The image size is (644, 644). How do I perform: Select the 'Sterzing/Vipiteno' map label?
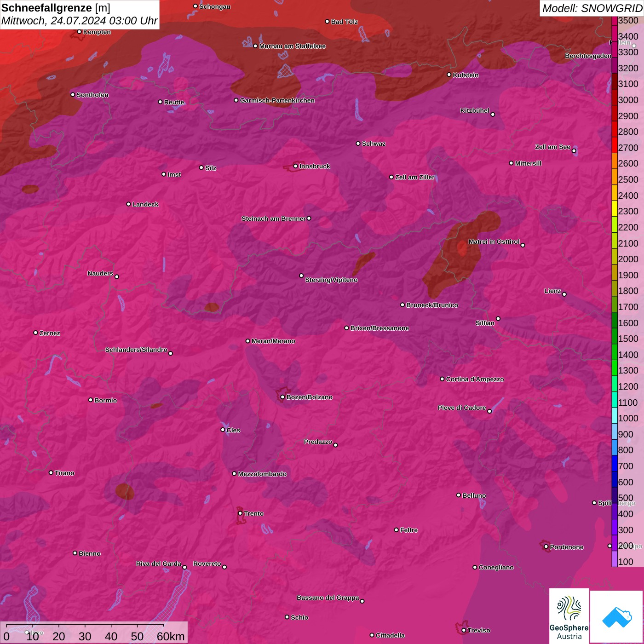(x=331, y=280)
